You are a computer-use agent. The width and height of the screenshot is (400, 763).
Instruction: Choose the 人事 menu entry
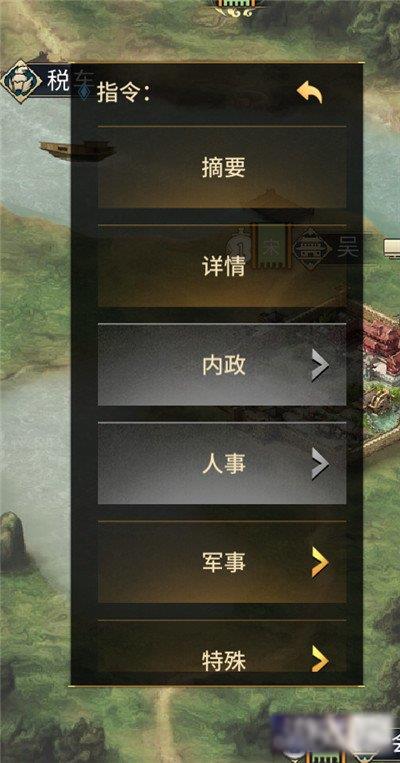(222, 463)
